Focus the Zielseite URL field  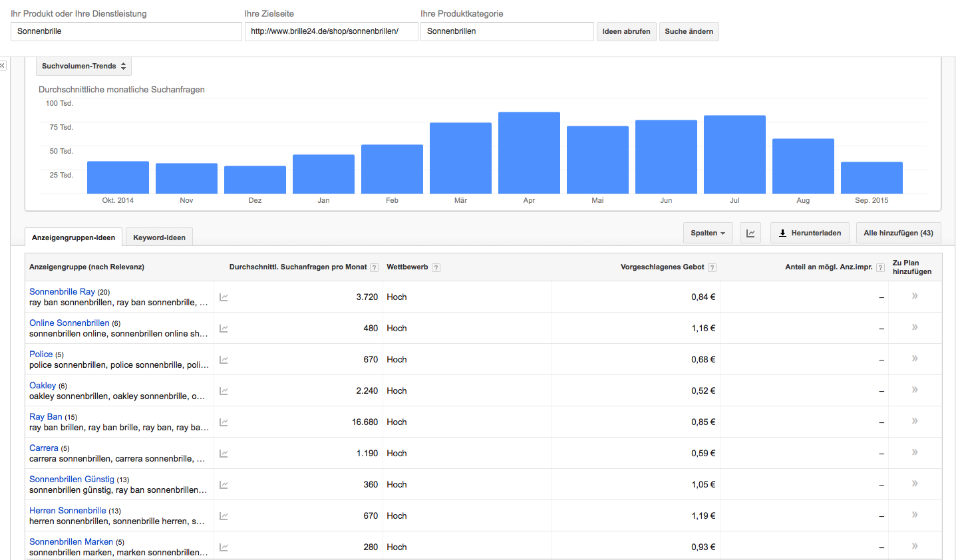[331, 31]
